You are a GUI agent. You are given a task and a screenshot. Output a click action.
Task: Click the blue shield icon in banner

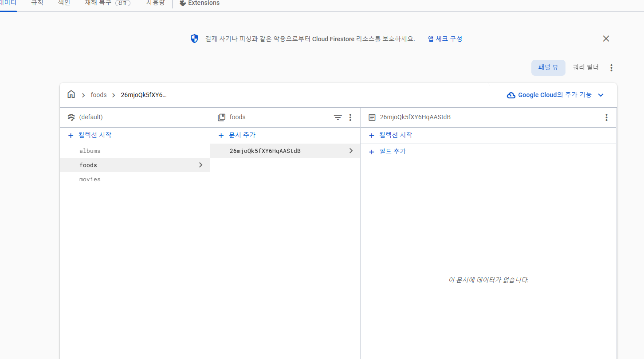[x=194, y=39]
